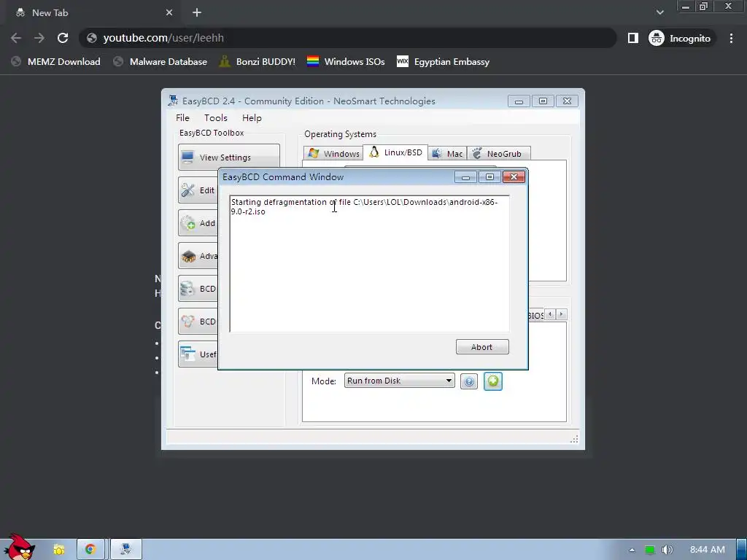
Task: Click the Angry Birds start button
Action: click(x=19, y=548)
